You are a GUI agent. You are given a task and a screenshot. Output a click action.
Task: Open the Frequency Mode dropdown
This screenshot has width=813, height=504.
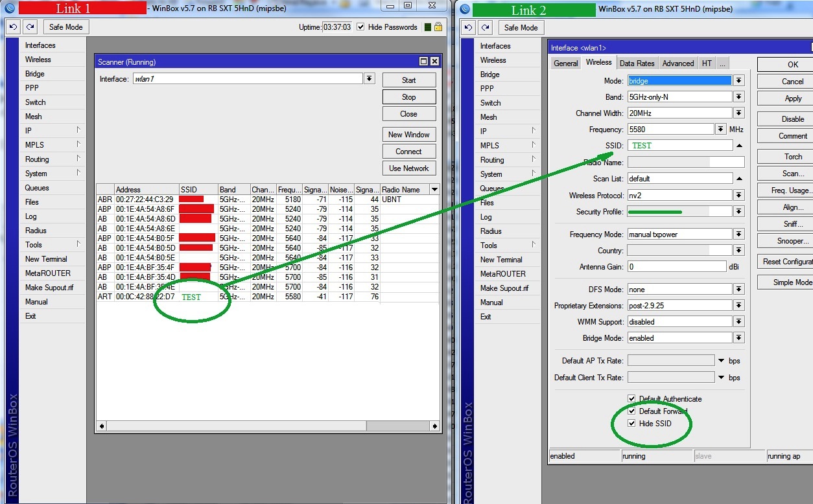click(739, 235)
